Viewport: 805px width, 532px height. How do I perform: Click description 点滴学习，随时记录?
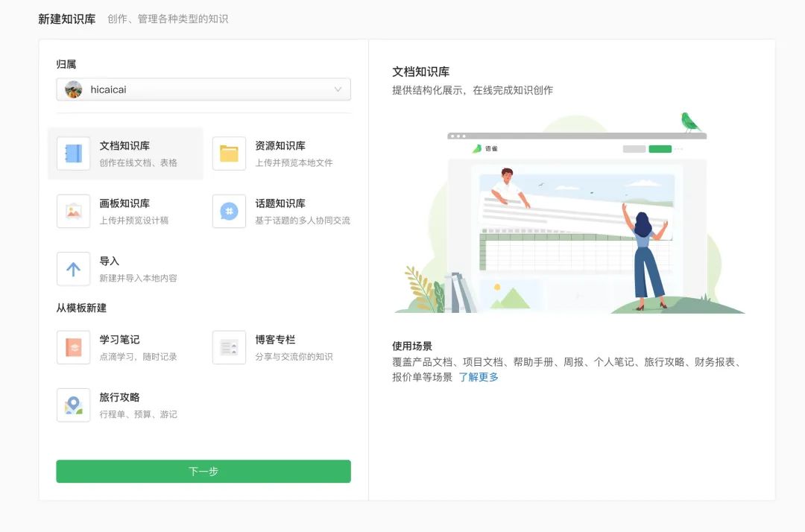coord(138,357)
